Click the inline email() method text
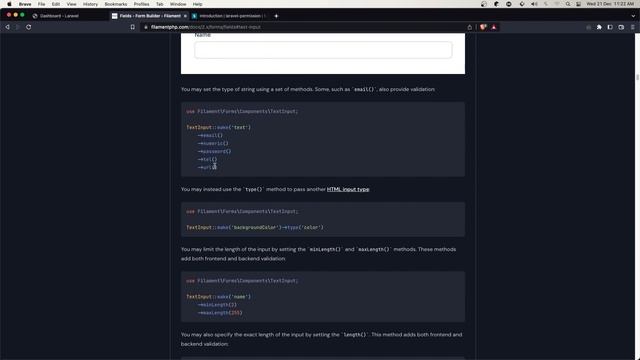640x360 pixels. coord(364,89)
